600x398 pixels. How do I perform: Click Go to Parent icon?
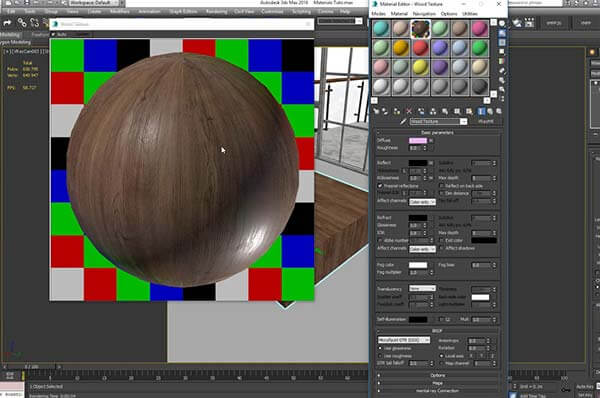point(490,111)
